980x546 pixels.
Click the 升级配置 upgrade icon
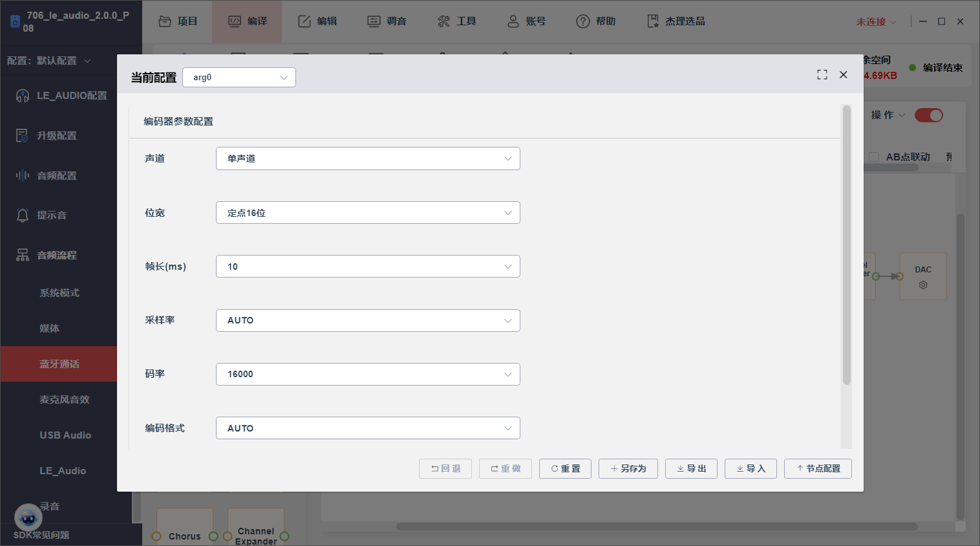(x=23, y=136)
